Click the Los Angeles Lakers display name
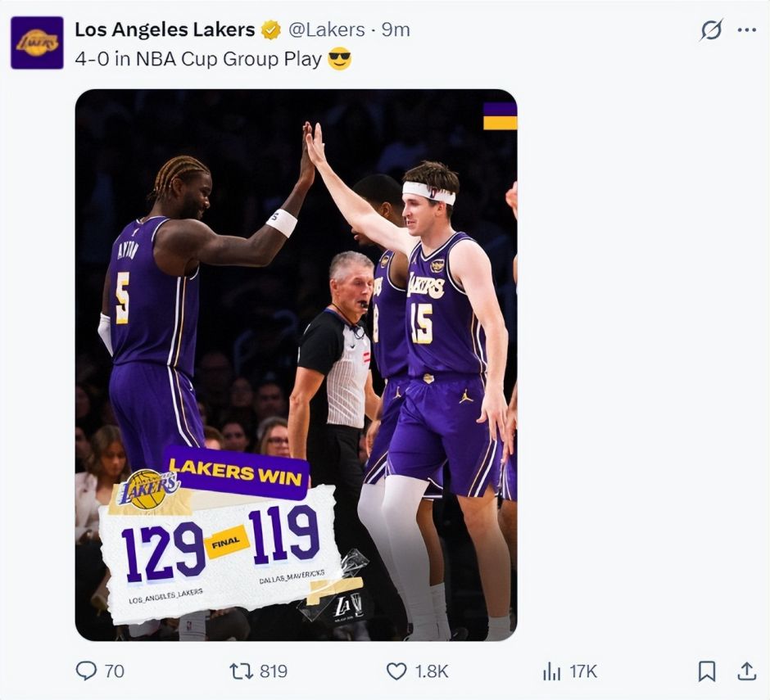Viewport: 770px width, 700px height. coord(165,30)
